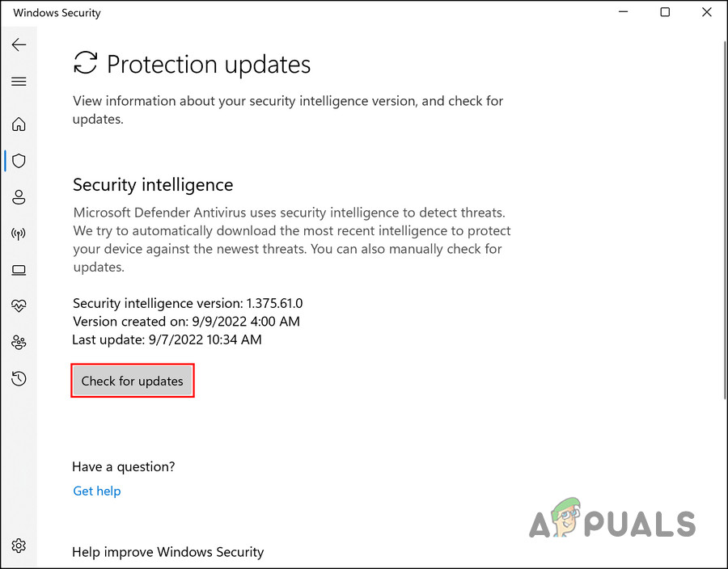Navigate back using the arrow icon
The image size is (728, 569).
coord(19,44)
